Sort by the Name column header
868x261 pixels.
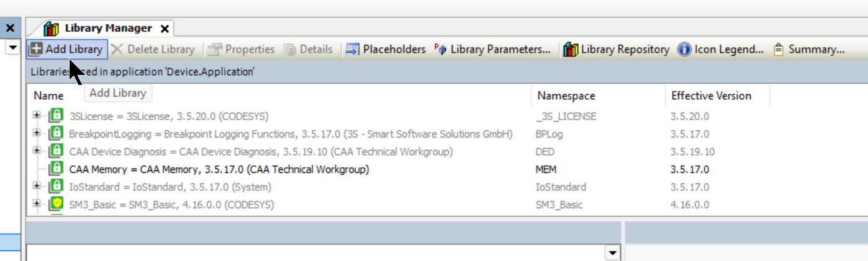279,96
